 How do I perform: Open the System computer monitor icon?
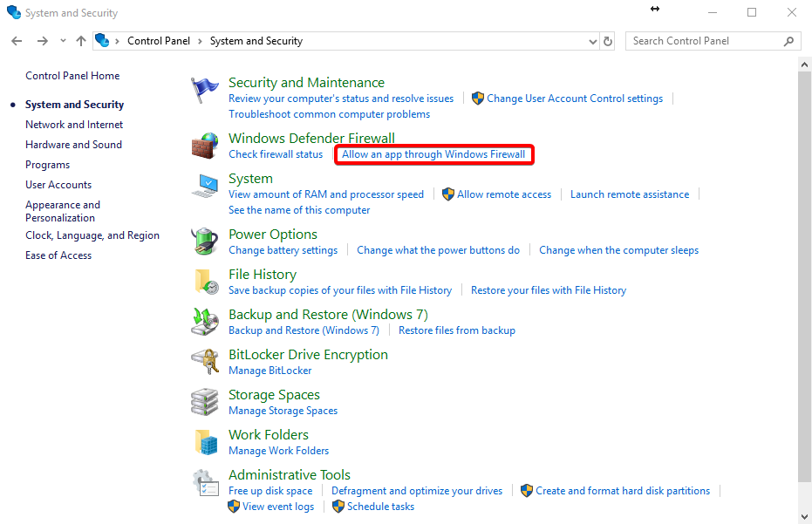pyautogui.click(x=205, y=186)
